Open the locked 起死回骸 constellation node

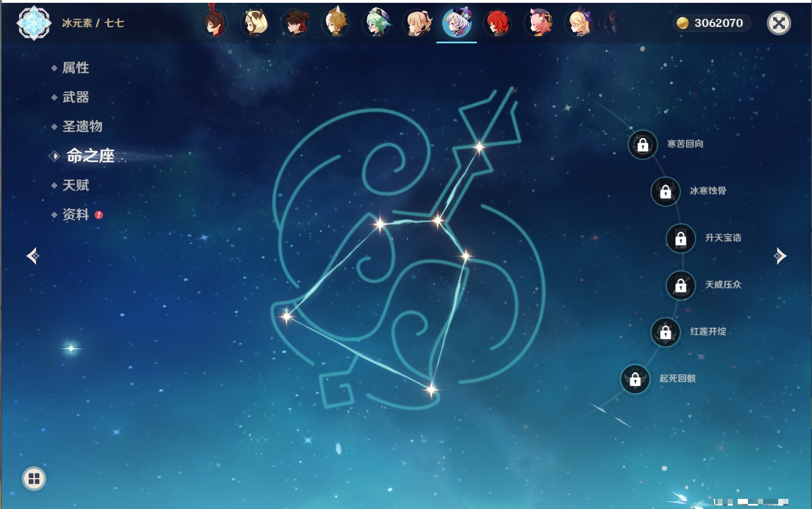[635, 379]
